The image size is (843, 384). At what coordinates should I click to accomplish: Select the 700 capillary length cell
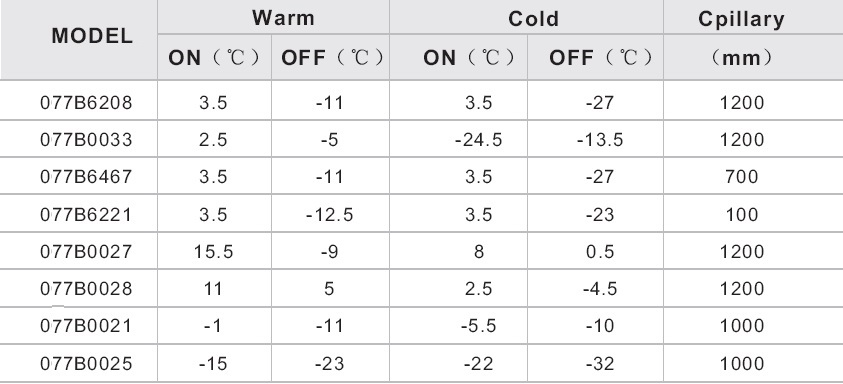[741, 177]
